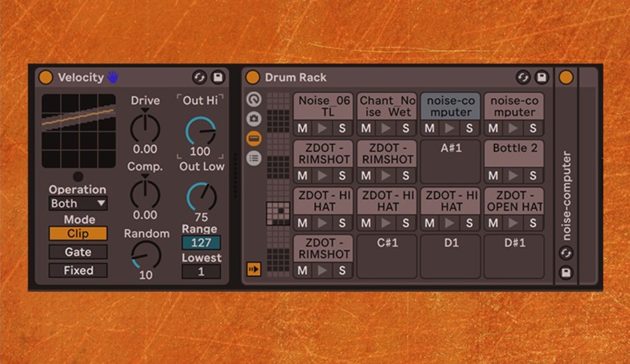Select the Bottle 2 pad
The image size is (630, 364).
(514, 153)
